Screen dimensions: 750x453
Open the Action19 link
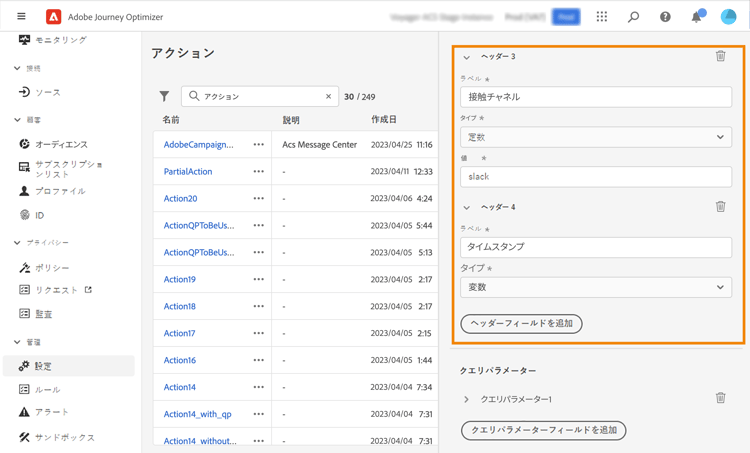(179, 279)
